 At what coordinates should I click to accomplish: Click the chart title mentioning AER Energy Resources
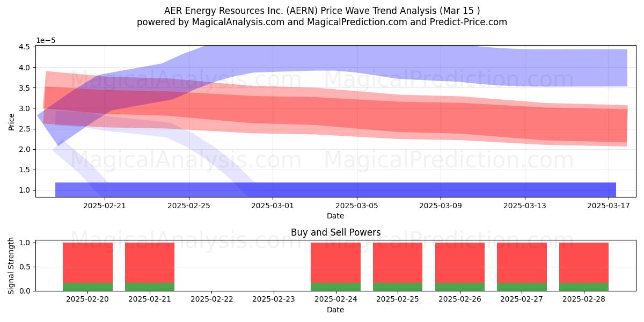coord(322,11)
